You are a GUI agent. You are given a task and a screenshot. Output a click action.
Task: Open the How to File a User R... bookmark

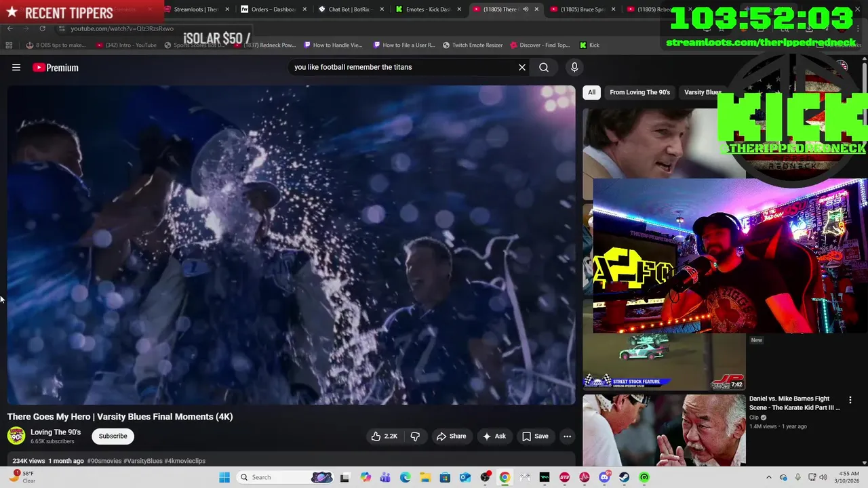pos(405,45)
